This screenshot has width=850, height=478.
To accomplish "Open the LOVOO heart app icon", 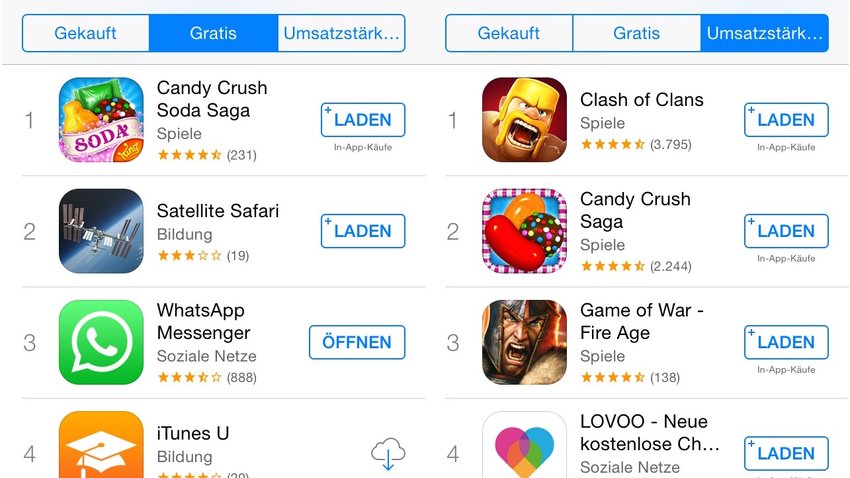I will [524, 444].
